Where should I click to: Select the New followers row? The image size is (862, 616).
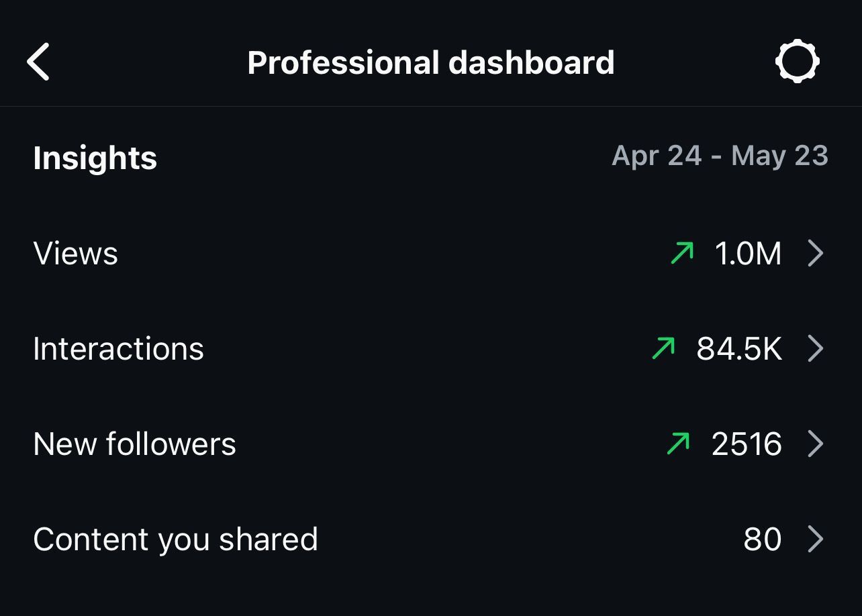click(134, 444)
